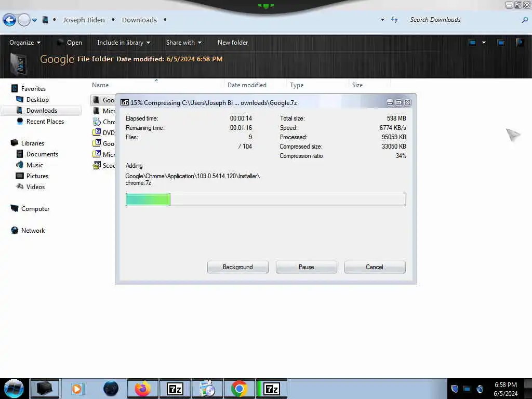
Task: Open the first 7-Zip taskbar button
Action: [x=175, y=389]
